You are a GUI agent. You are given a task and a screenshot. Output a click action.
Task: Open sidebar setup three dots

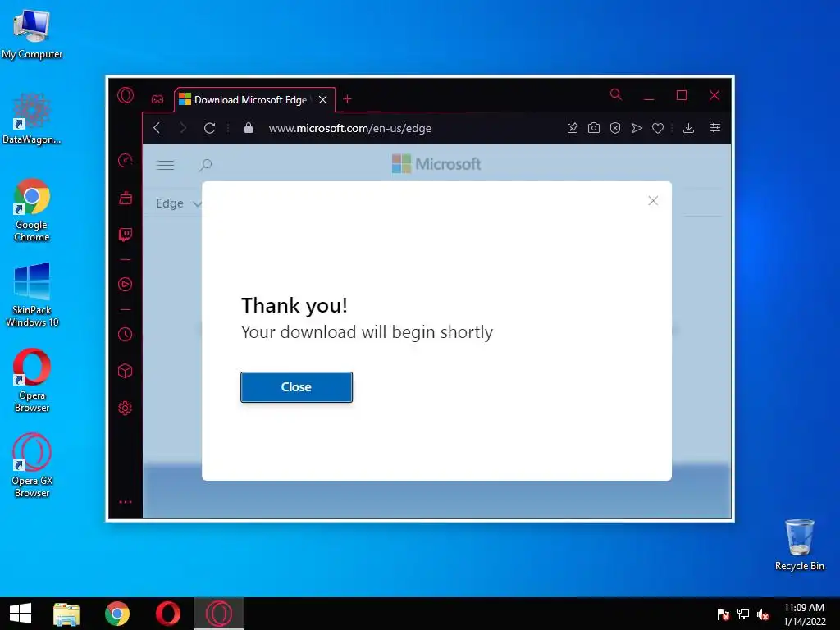click(x=126, y=503)
